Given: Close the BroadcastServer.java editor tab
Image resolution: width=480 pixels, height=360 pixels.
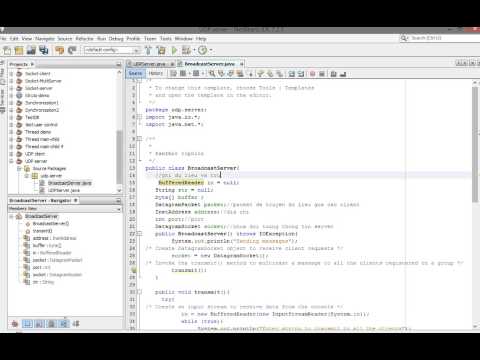Looking at the screenshot, I should (242, 64).
